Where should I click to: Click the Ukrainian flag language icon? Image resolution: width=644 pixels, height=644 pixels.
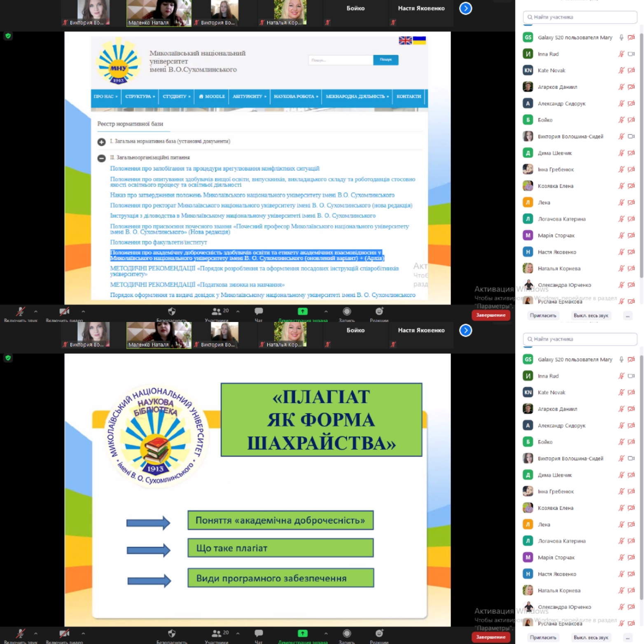(x=419, y=40)
